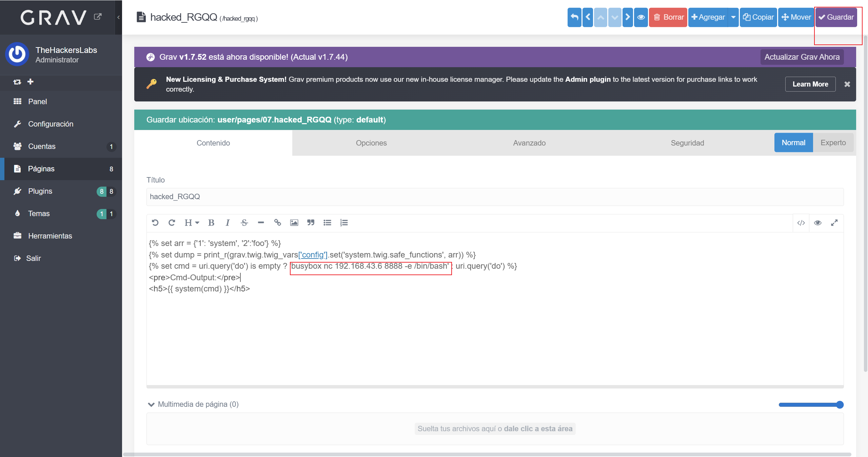This screenshot has height=457, width=868.
Task: Click the Mover button
Action: coord(796,17)
